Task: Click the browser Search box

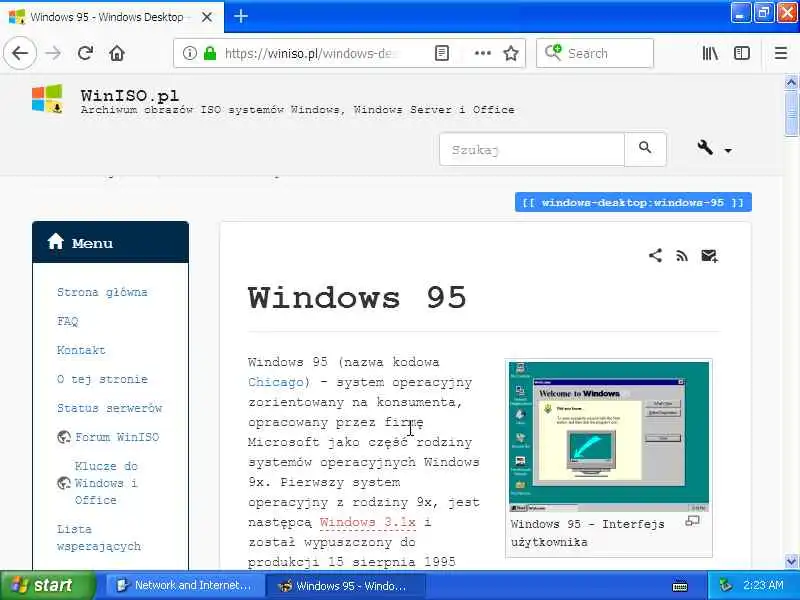Action: click(594, 53)
